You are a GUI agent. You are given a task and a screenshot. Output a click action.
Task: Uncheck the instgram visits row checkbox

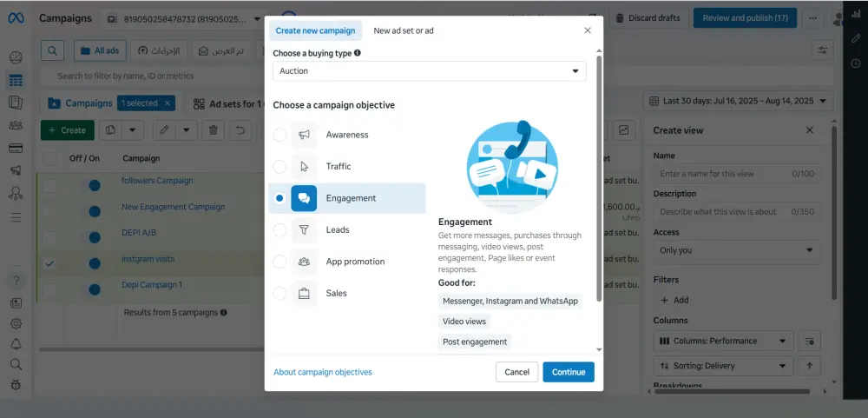pos(49,264)
